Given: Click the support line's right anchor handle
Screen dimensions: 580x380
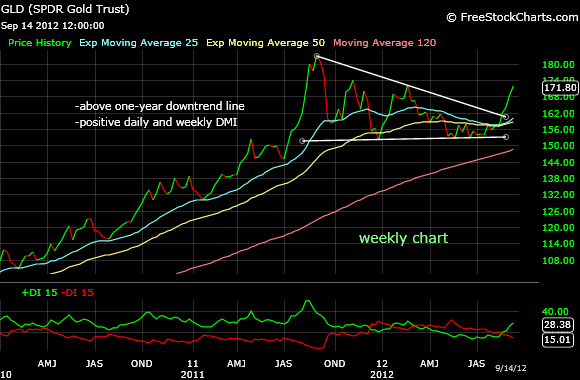Looking at the screenshot, I should click(x=506, y=137).
